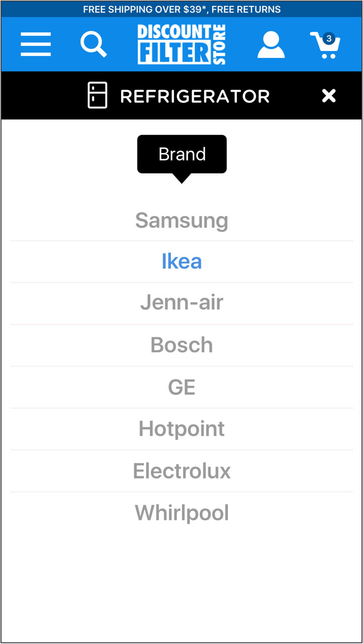Click the REFRIGERATOR heading text
Image resolution: width=363 pixels, height=644 pixels.
click(195, 96)
